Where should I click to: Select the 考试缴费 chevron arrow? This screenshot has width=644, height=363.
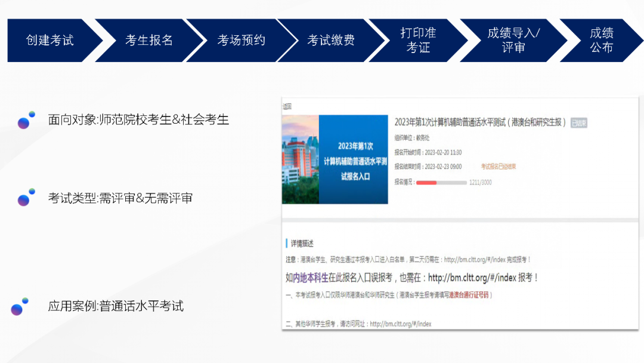coord(332,41)
